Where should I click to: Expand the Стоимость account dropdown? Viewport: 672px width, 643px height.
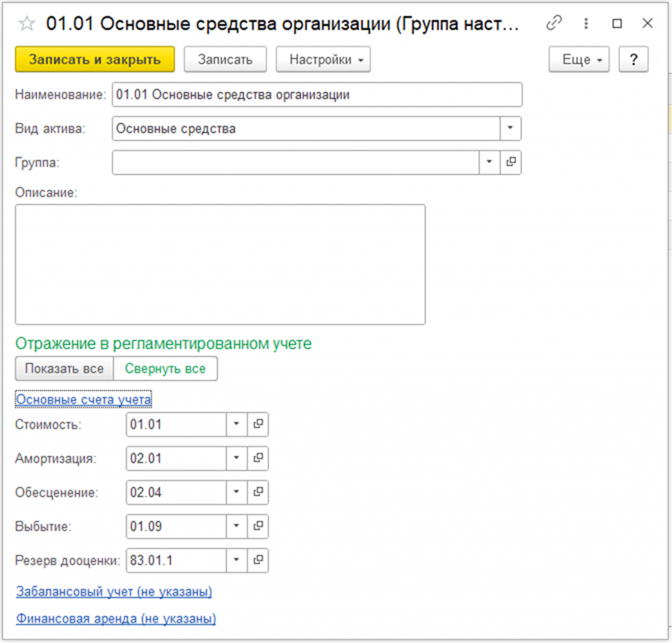coord(236,424)
